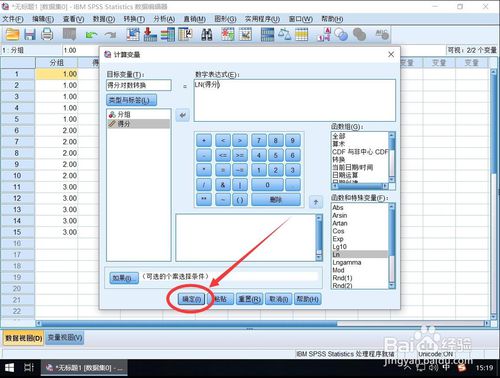Click the Open data file folder icon
The height and width of the screenshot is (378, 500).
pos(12,34)
